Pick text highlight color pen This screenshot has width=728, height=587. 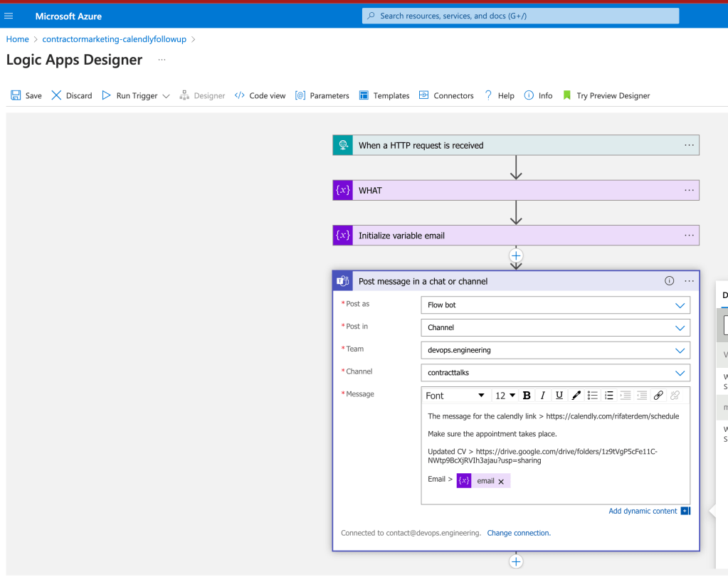click(576, 396)
